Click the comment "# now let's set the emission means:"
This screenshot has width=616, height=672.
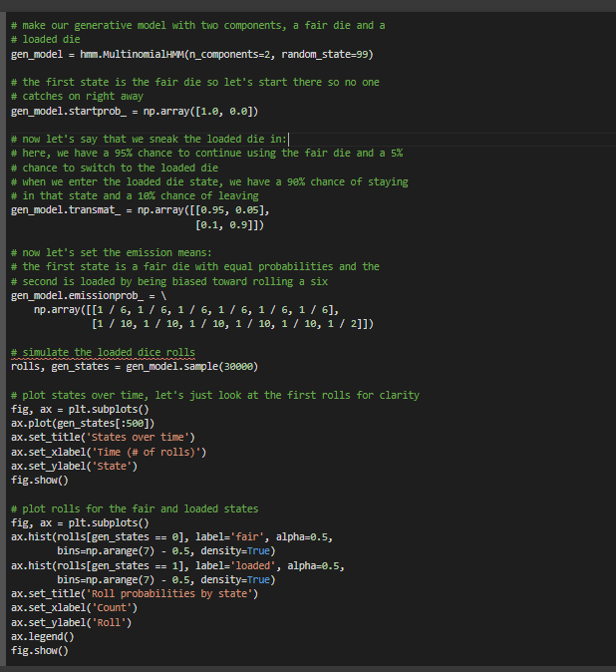point(112,253)
